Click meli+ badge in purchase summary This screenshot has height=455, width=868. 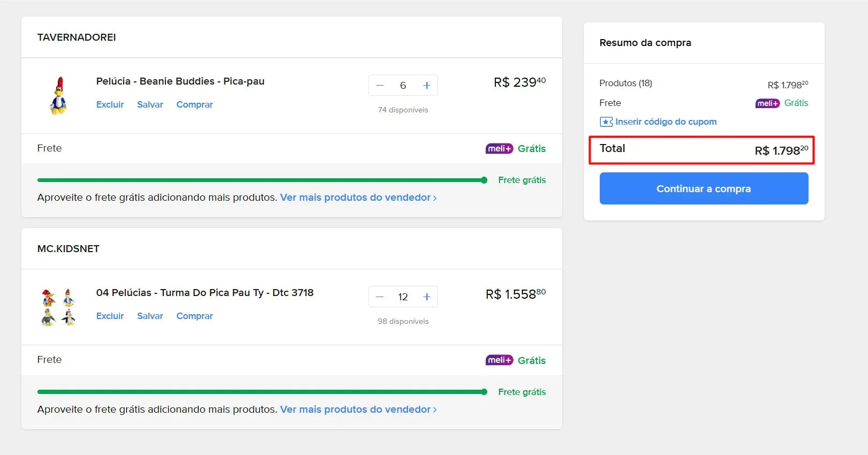click(x=767, y=103)
